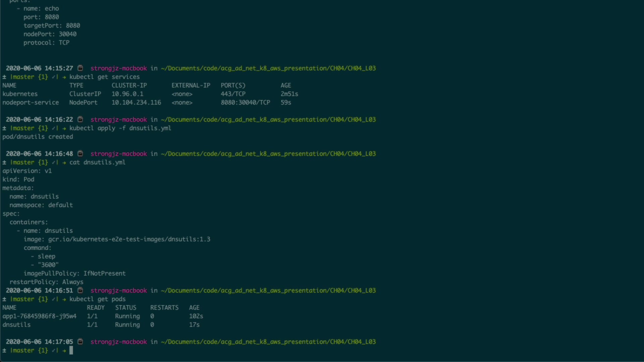Click the arrow before cat dnsutils.yml
Screen dimensions: 644x362
tap(64, 162)
